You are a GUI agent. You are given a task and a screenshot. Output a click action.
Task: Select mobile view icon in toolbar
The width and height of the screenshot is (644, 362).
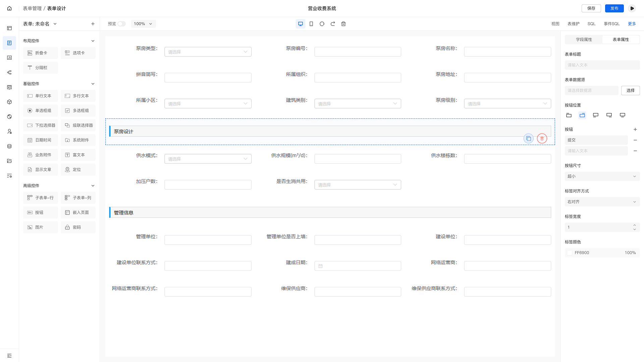point(311,24)
